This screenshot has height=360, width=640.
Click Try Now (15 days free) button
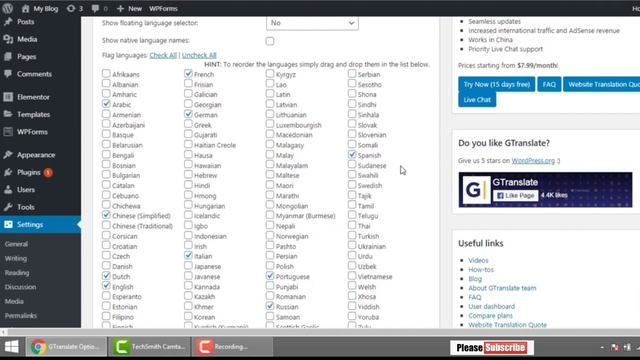click(497, 84)
